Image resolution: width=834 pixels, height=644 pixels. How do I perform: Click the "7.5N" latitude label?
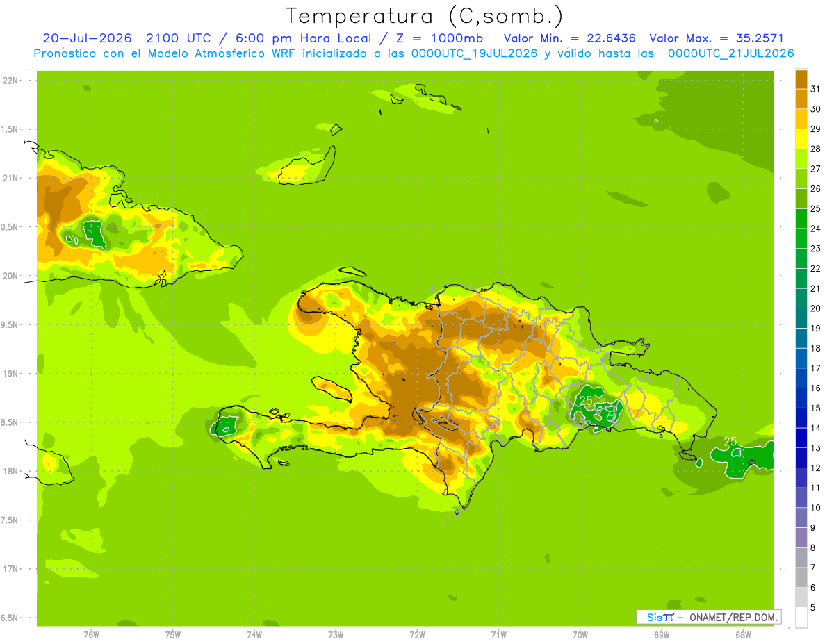coord(10,520)
